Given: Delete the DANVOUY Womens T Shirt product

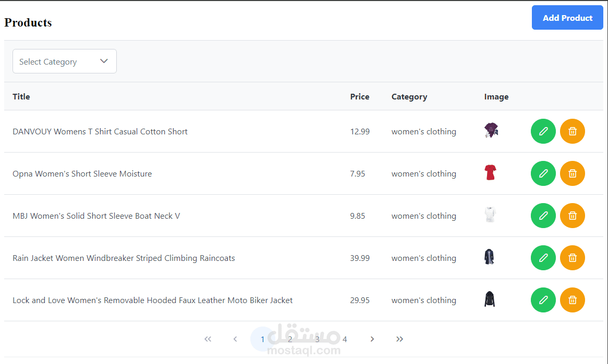Looking at the screenshot, I should click(573, 131).
